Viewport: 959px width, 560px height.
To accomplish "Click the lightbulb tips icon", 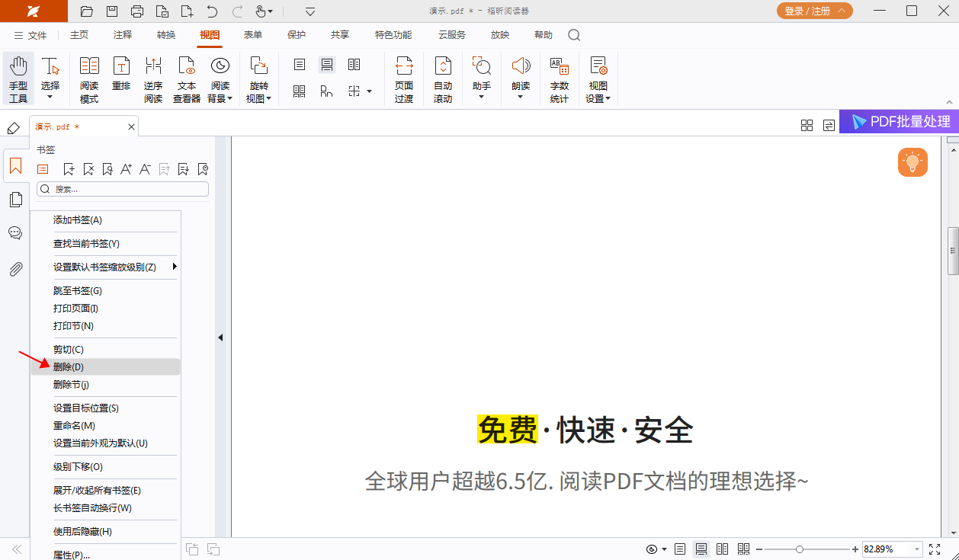I will pyautogui.click(x=912, y=162).
